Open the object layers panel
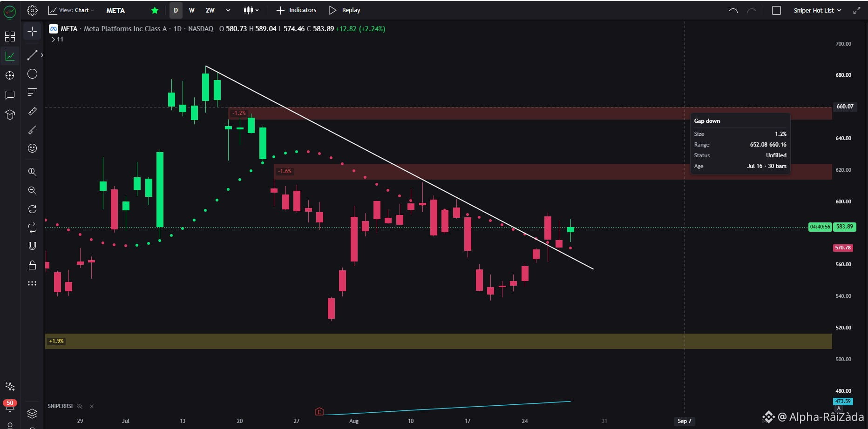This screenshot has width=868, height=429. 32,413
